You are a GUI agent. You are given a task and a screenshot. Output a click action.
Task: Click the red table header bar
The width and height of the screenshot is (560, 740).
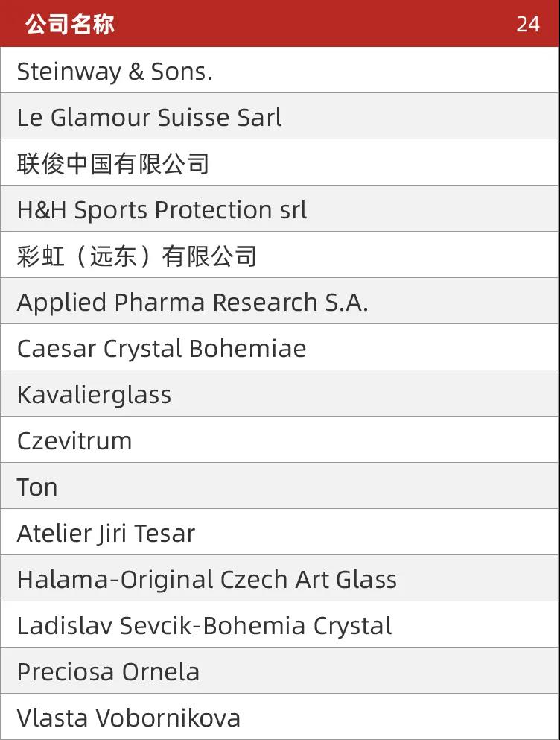click(x=280, y=23)
